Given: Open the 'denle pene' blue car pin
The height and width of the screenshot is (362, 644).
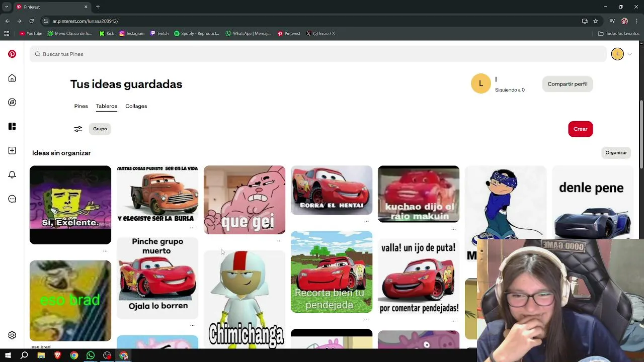Looking at the screenshot, I should [x=593, y=202].
